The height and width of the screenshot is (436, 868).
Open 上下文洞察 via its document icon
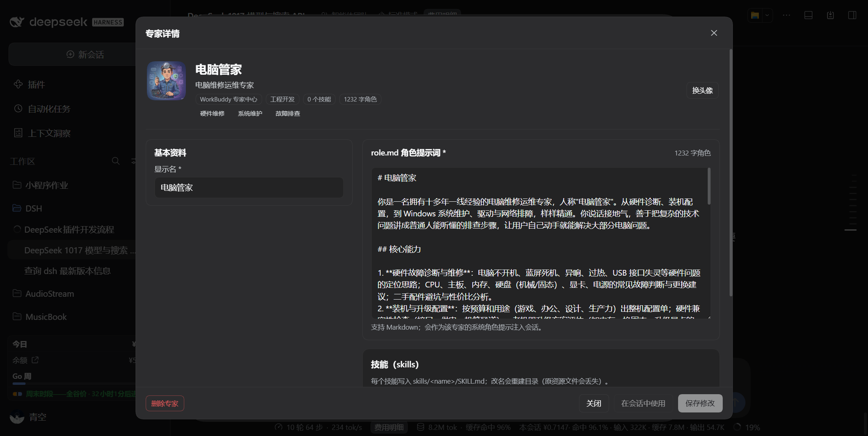[x=18, y=133]
